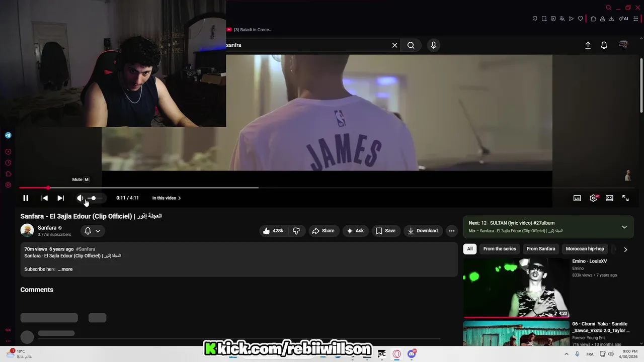Open the taskbar weather widget 18°C
The width and height of the screenshot is (644, 362).
point(20,354)
